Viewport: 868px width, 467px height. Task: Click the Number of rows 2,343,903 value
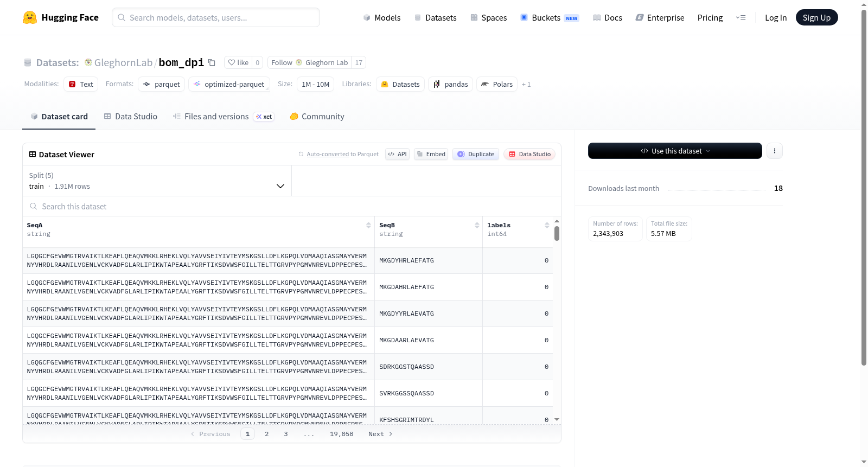[608, 234]
